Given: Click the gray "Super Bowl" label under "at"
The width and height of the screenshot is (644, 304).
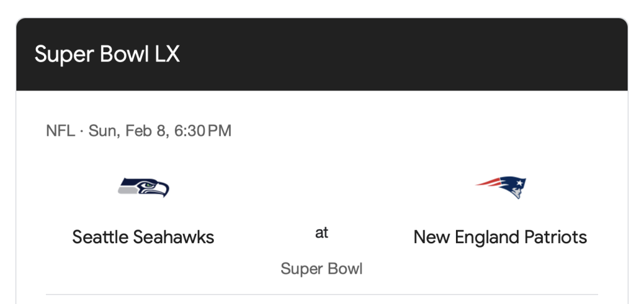Looking at the screenshot, I should (321, 269).
